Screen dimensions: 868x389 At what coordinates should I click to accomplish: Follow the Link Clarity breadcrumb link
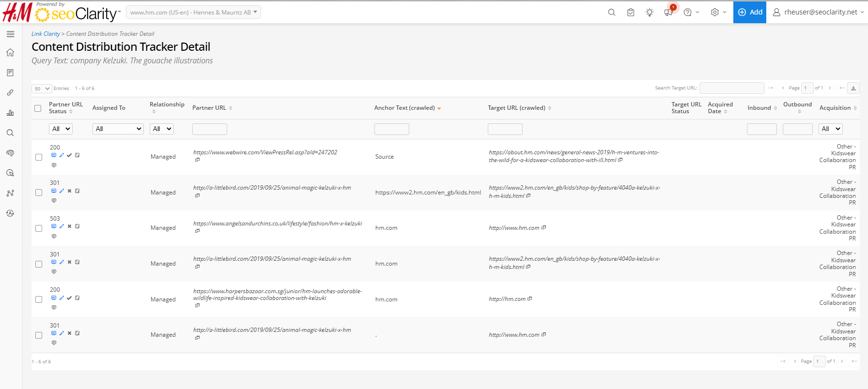46,34
